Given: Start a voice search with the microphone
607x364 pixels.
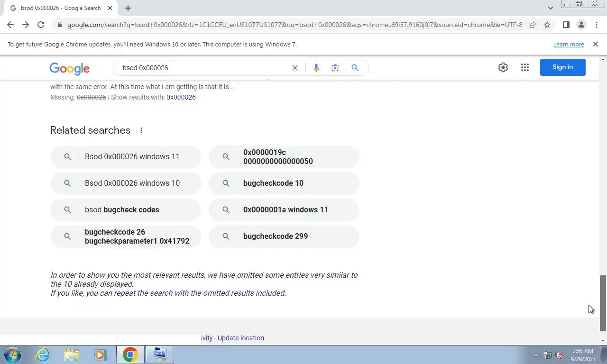Looking at the screenshot, I should pyautogui.click(x=316, y=68).
